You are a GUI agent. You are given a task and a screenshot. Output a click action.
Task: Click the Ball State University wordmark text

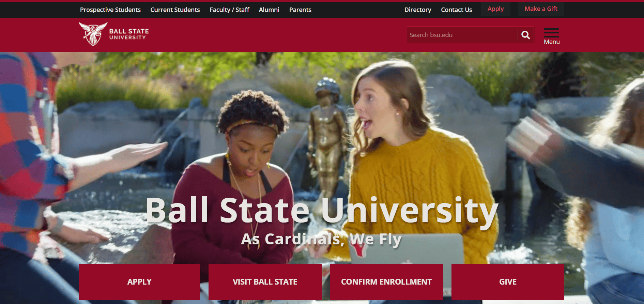pyautogui.click(x=129, y=34)
